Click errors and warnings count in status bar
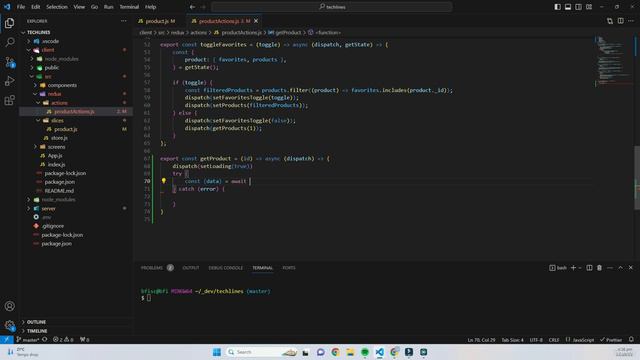This screenshot has width=640, height=360. 63,340
